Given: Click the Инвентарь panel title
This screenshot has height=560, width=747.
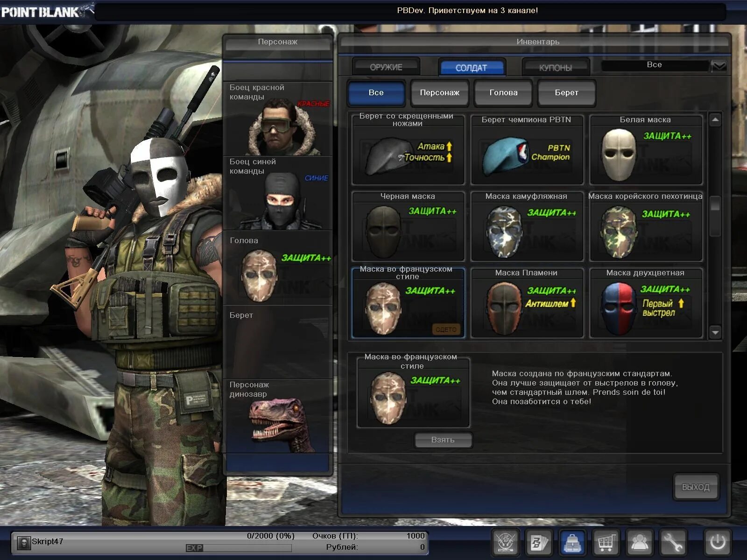Looking at the screenshot, I should [538, 42].
